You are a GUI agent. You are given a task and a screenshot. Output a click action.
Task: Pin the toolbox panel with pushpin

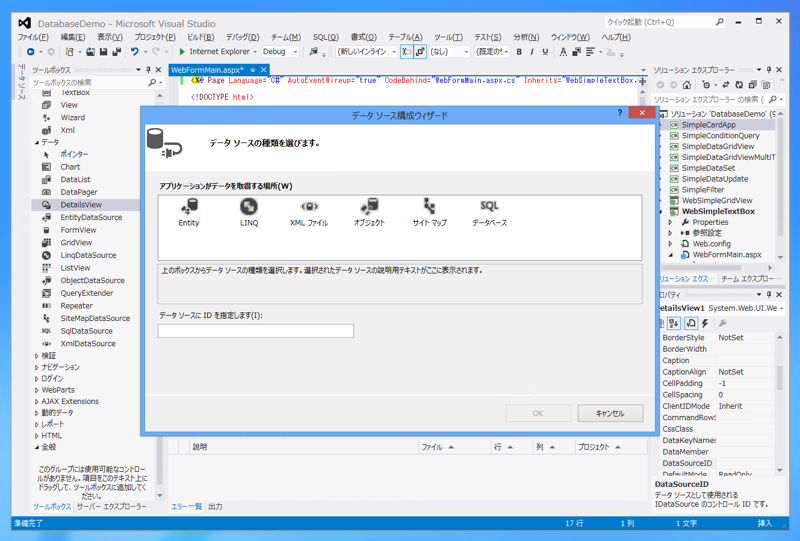coord(148,70)
